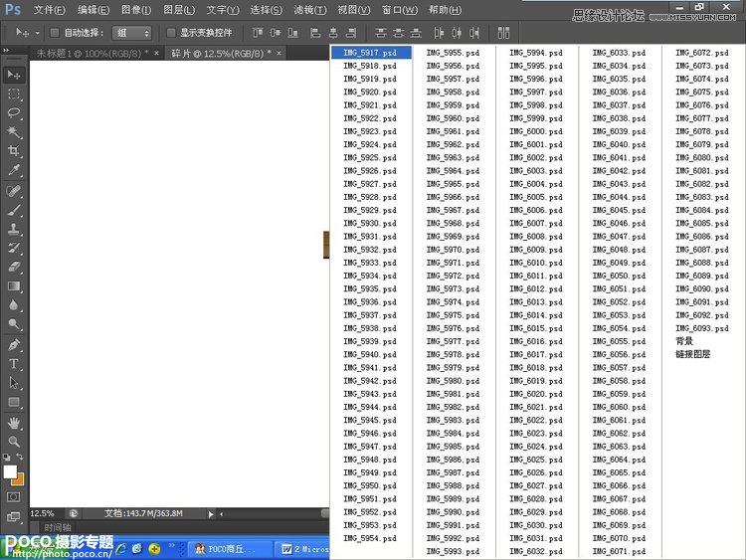Click the 12.5% zoom level field

click(43, 514)
